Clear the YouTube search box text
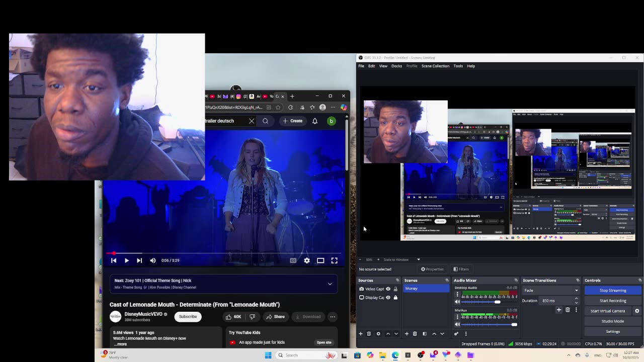This screenshot has width=644, height=362. (x=252, y=121)
